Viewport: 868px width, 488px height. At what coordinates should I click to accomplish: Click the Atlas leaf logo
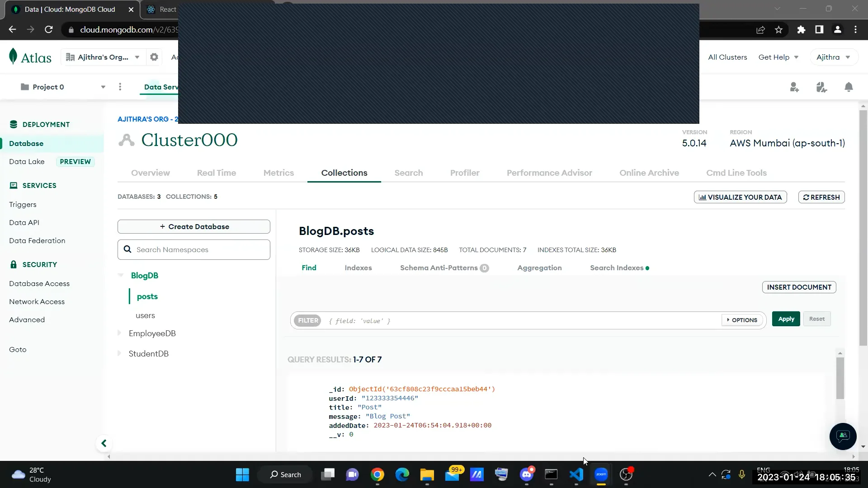click(13, 56)
